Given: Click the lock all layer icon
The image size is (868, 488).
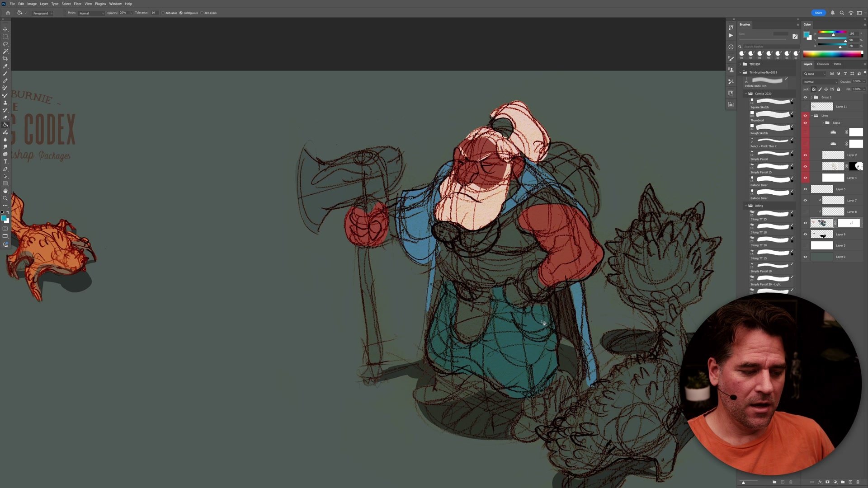Looking at the screenshot, I should [x=838, y=89].
